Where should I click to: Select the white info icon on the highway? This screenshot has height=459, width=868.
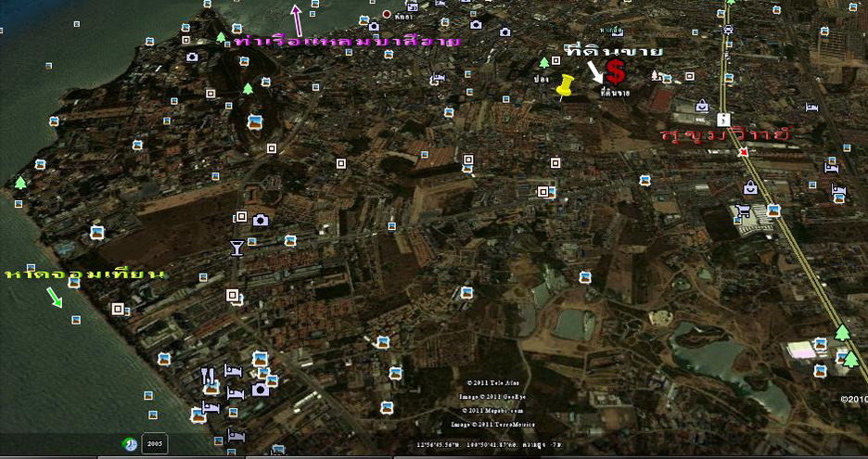(722, 119)
